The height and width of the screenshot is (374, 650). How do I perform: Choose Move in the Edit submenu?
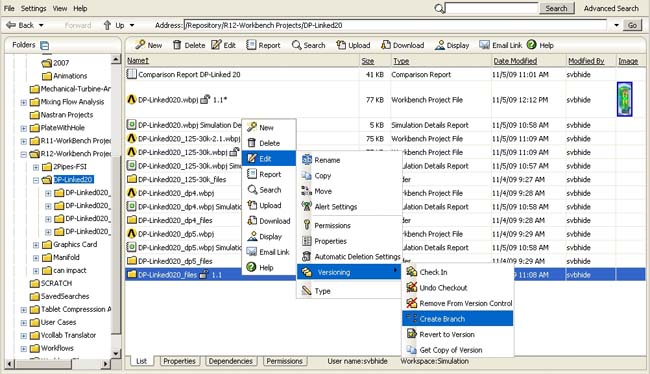point(349,191)
